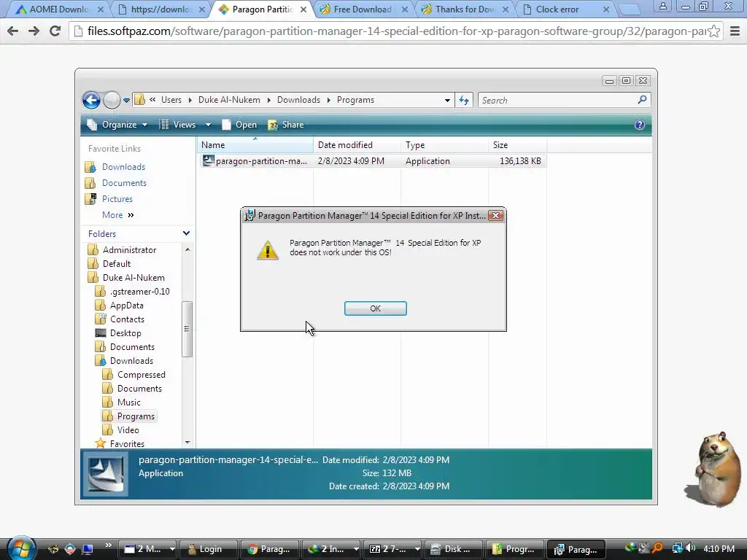Sort files by the Name column header

click(255, 145)
